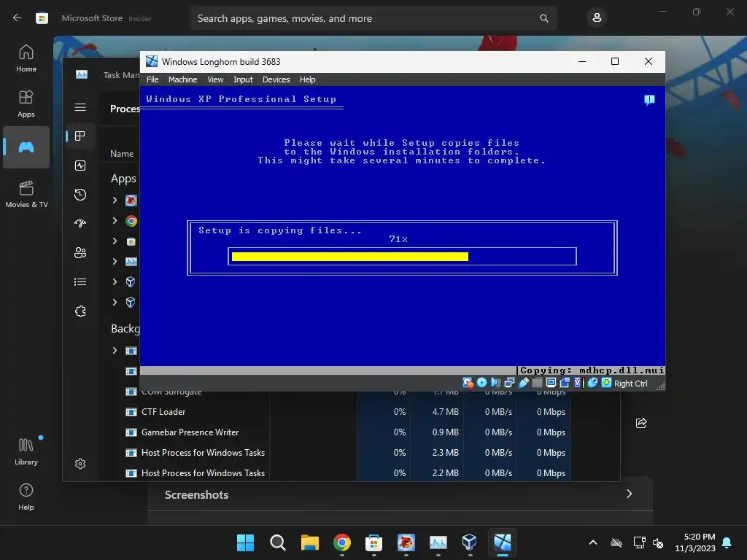Click the Store search input field

[373, 18]
